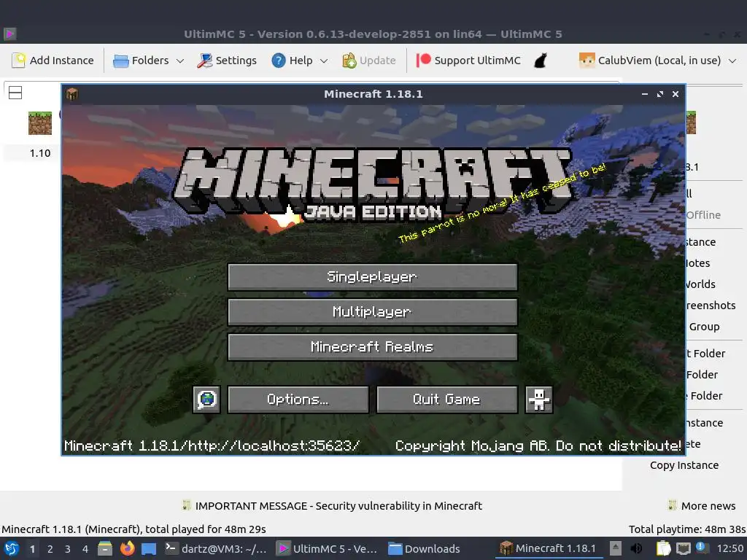Switch to workspace 4 in the taskbar
Image resolution: width=747 pixels, height=560 pixels.
85,549
